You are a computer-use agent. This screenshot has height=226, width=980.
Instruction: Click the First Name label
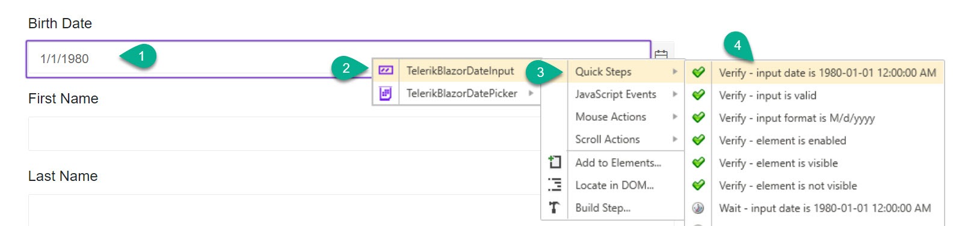(63, 99)
